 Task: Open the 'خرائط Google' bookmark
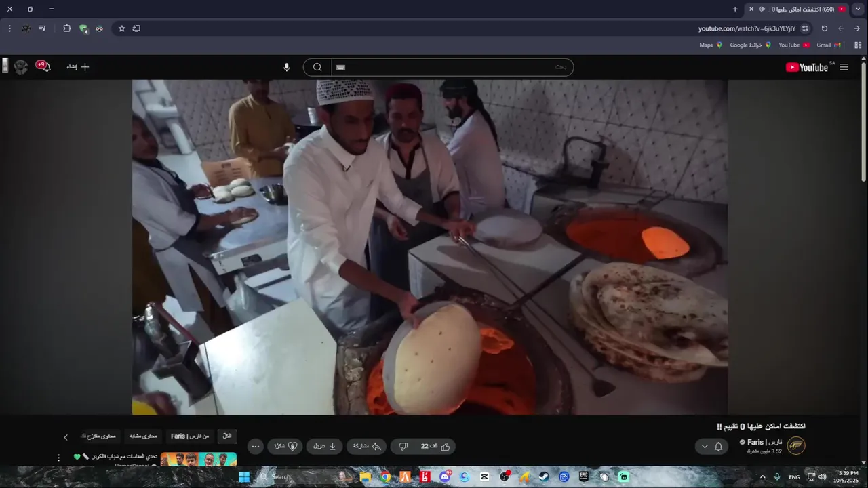(751, 45)
